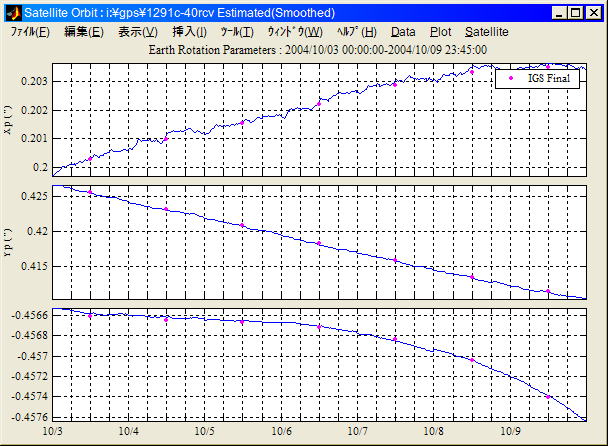The image size is (608, 446).
Task: Click the 10/6 date label on x-axis
Action: [x=282, y=431]
